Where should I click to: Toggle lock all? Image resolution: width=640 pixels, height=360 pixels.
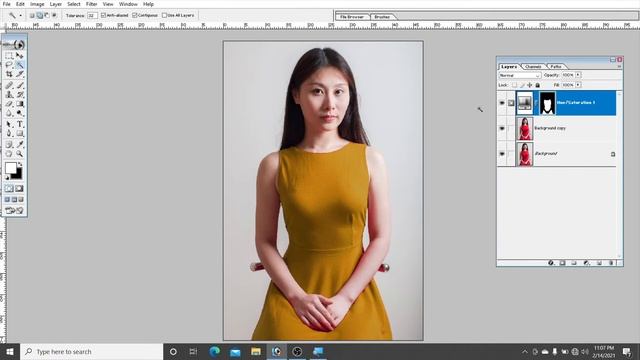[538, 85]
